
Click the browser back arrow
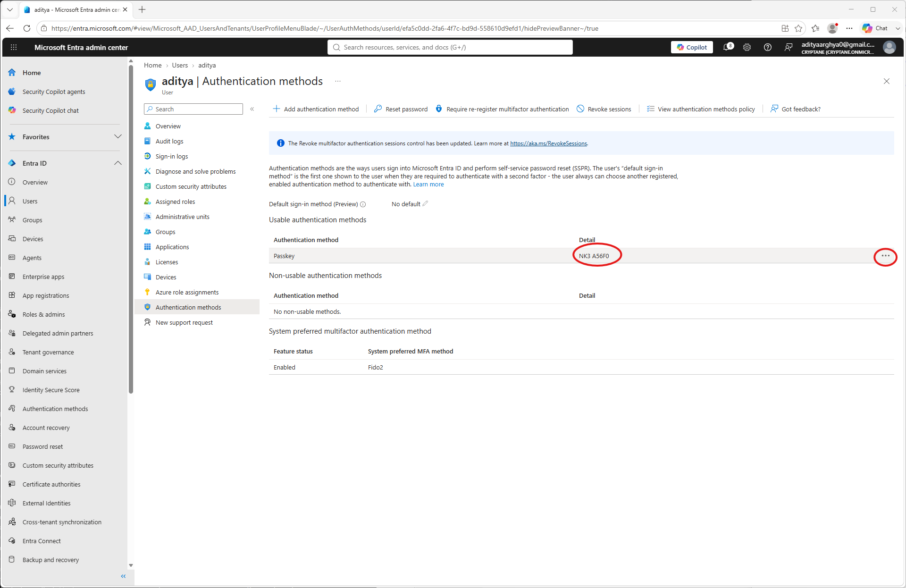pos(10,28)
